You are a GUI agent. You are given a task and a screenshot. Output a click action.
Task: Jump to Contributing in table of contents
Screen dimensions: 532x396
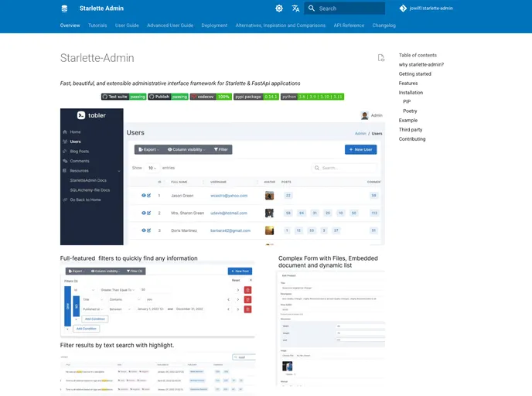(412, 138)
